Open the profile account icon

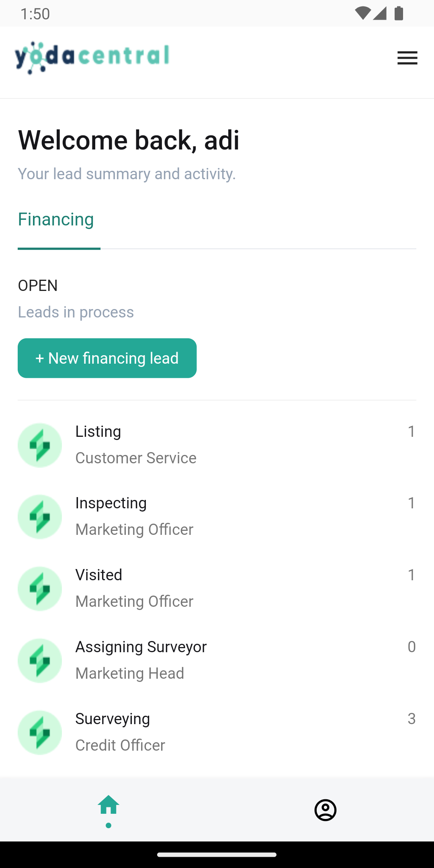pyautogui.click(x=325, y=810)
